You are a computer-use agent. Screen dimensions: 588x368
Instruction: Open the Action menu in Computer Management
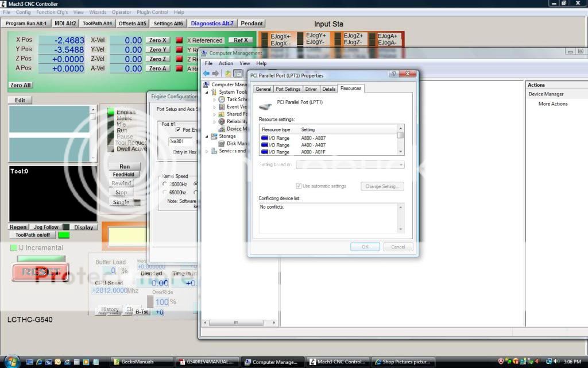[x=226, y=63]
